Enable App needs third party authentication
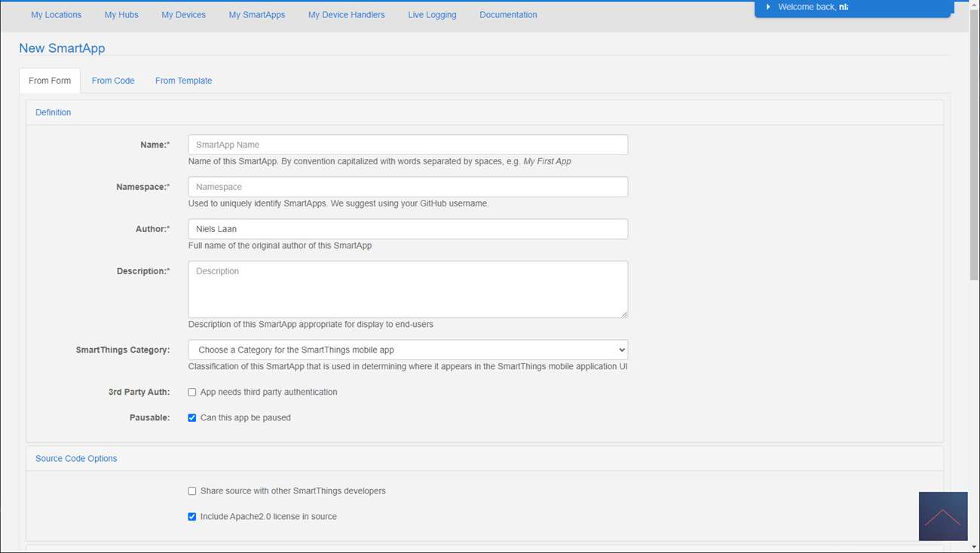This screenshot has height=553, width=980. click(x=192, y=393)
